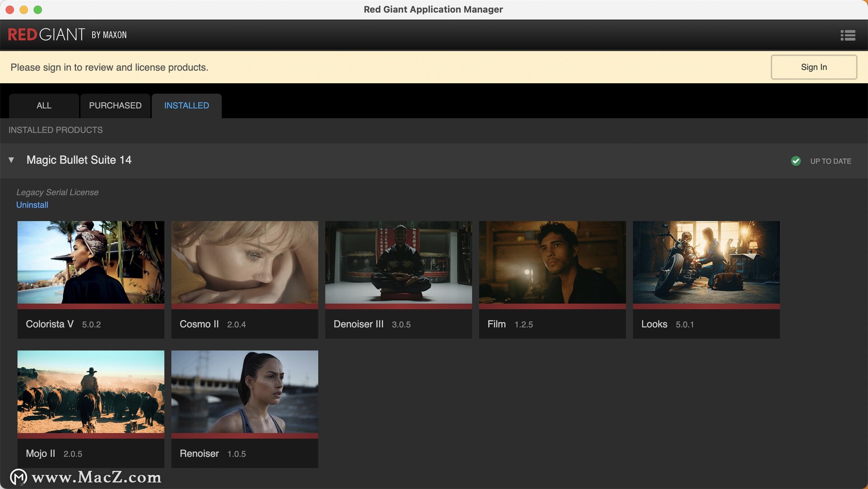Collapse the Magic Bullet Suite 14 section
The image size is (868, 489).
[11, 160]
